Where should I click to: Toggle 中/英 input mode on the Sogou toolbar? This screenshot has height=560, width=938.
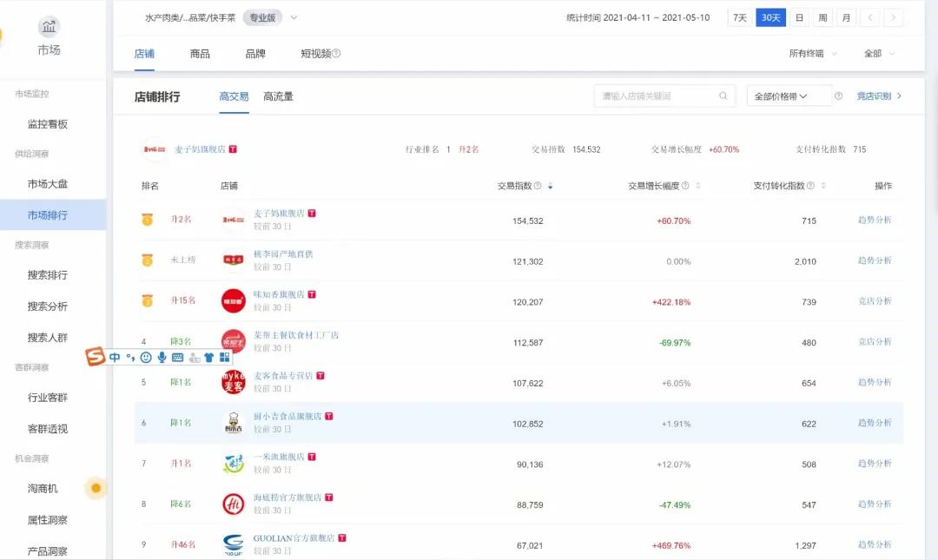115,357
